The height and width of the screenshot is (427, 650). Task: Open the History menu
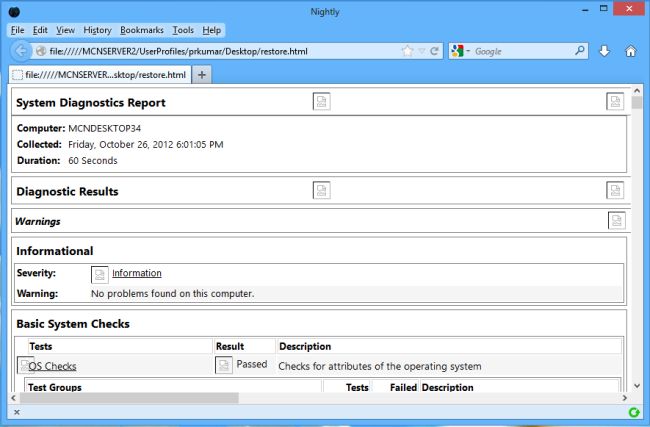click(x=97, y=30)
